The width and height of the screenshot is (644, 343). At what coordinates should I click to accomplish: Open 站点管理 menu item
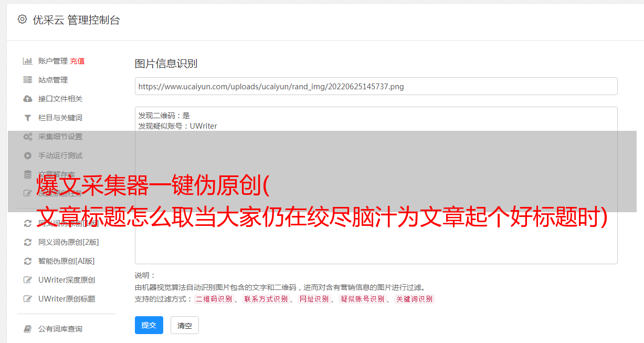(53, 80)
